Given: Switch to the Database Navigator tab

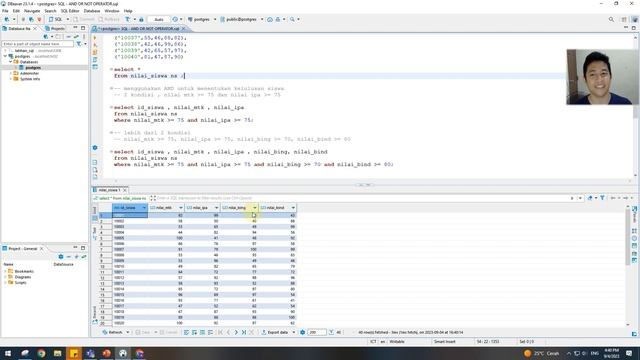Looking at the screenshot, I should (19, 29).
